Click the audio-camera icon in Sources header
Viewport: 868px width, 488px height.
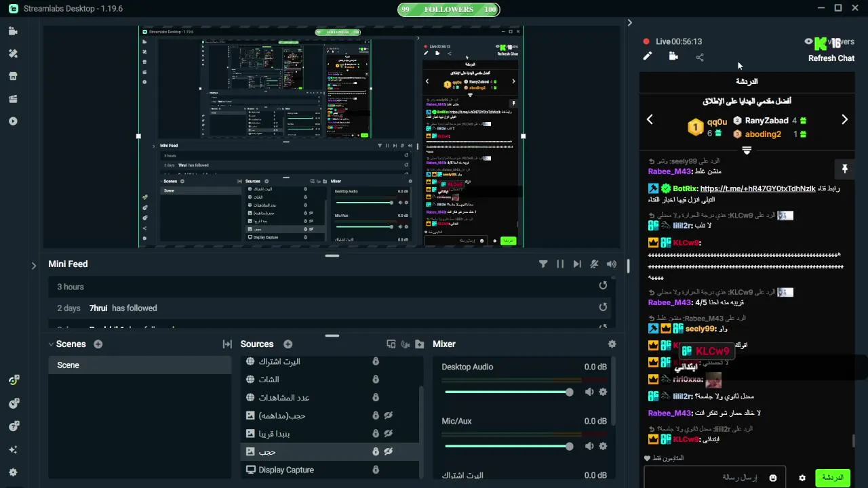click(x=406, y=344)
